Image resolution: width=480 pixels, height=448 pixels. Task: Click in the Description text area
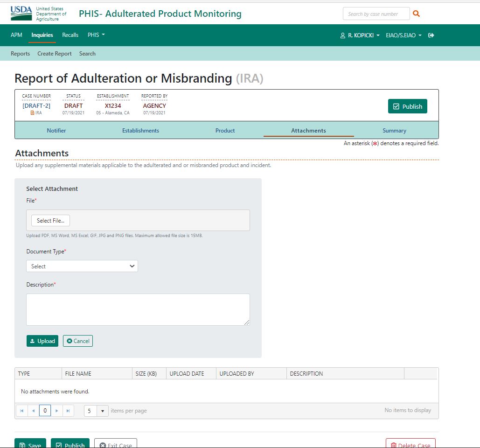[x=138, y=309]
